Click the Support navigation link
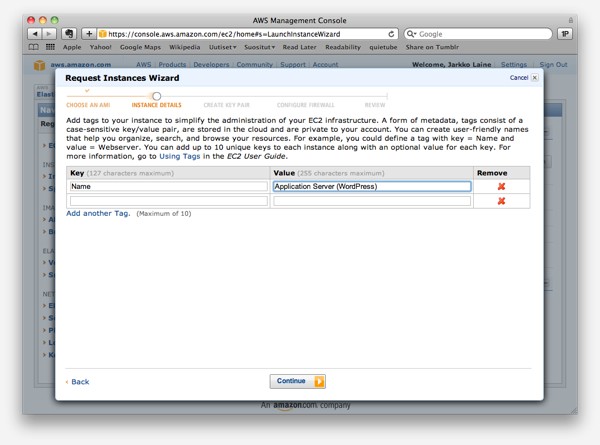 293,65
